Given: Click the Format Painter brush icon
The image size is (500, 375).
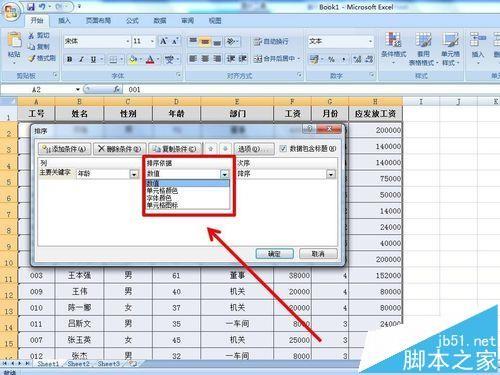Looking at the screenshot, I should pos(32,58).
